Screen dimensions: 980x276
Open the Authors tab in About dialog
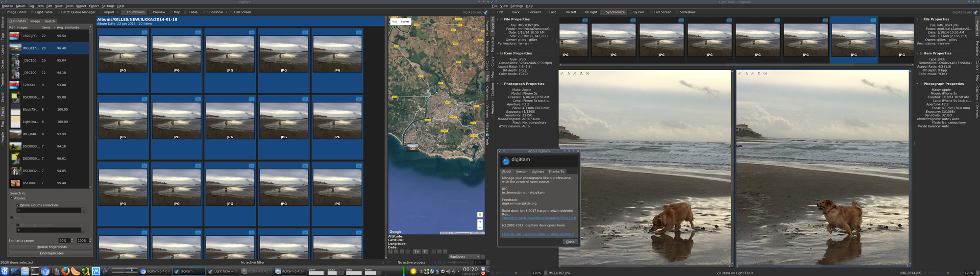538,172
